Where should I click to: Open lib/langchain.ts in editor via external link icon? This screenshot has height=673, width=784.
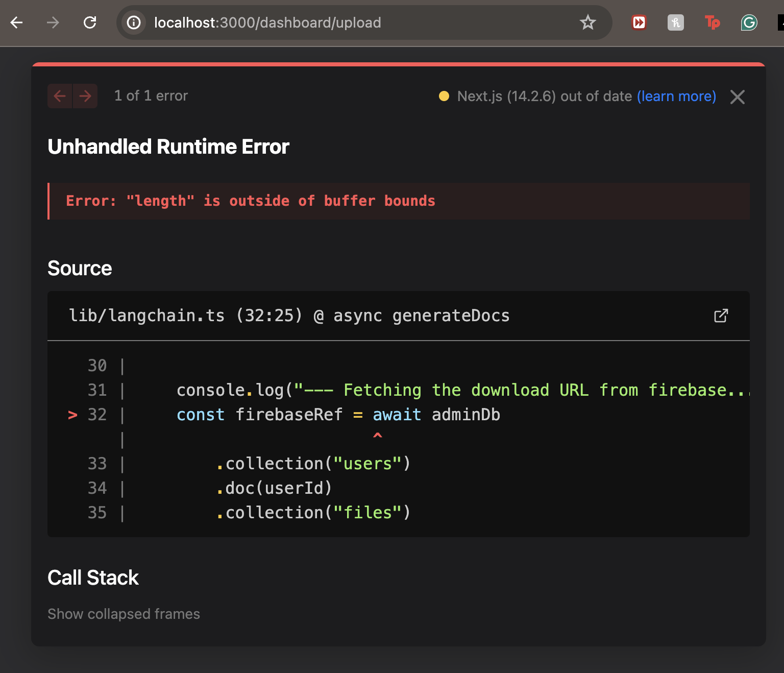(x=720, y=316)
